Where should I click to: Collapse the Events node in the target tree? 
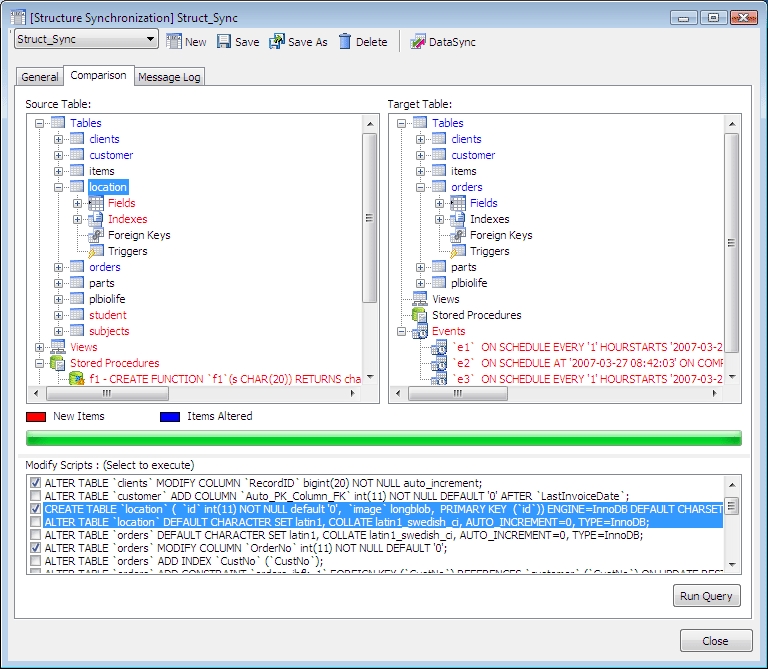pos(401,332)
